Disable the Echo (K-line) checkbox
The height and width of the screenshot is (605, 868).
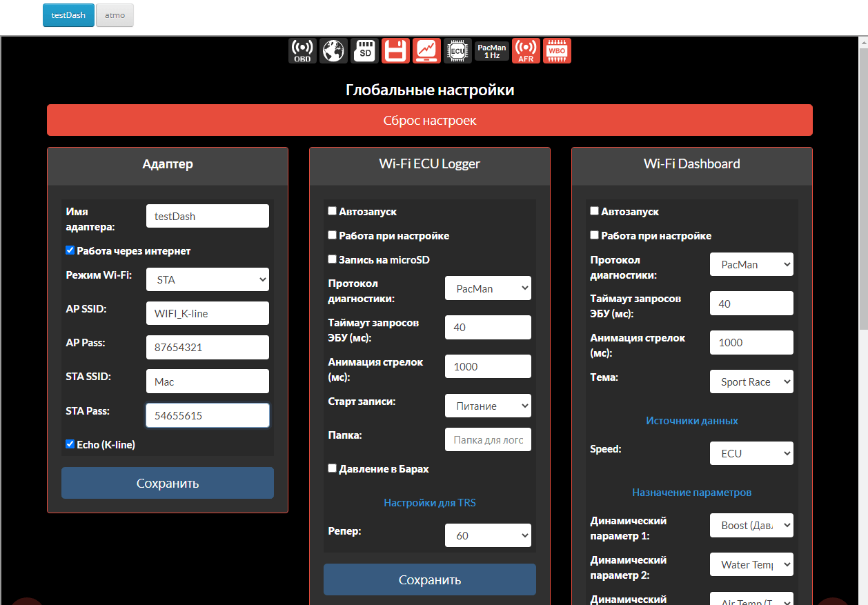tap(70, 444)
